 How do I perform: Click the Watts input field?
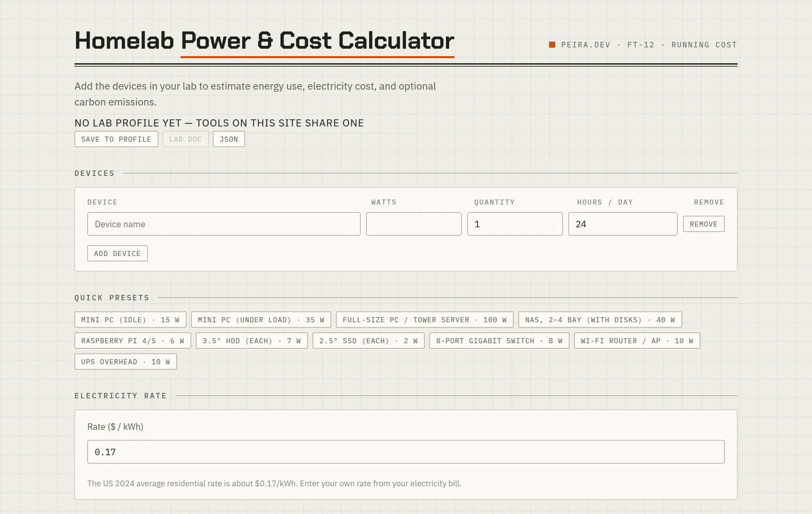[x=414, y=224]
